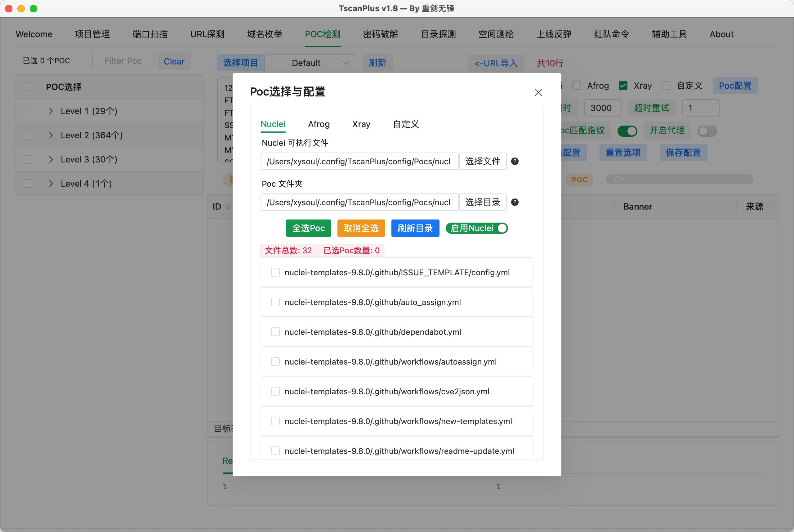Expand Level 1 (29个) chevron

(51, 111)
